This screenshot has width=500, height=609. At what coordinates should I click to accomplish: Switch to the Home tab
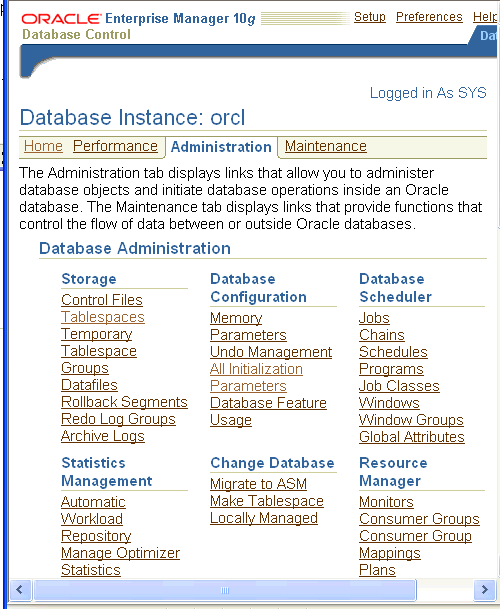coord(43,146)
